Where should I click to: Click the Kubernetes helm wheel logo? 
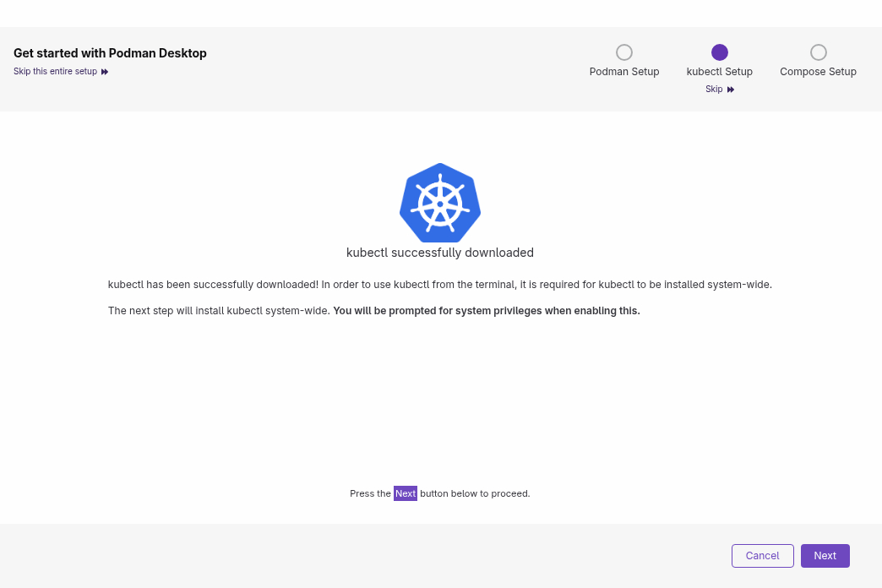tap(439, 203)
